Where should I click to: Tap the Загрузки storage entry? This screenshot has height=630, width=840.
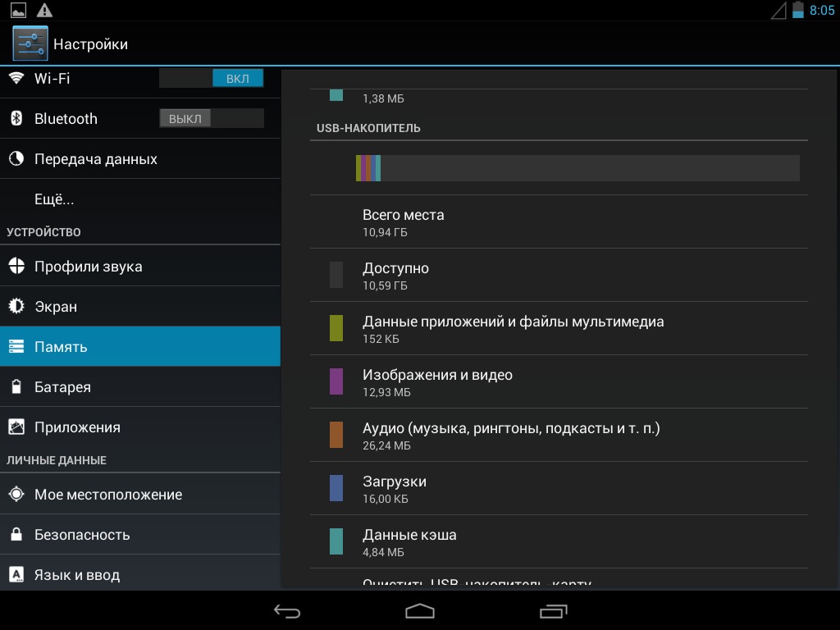558,489
